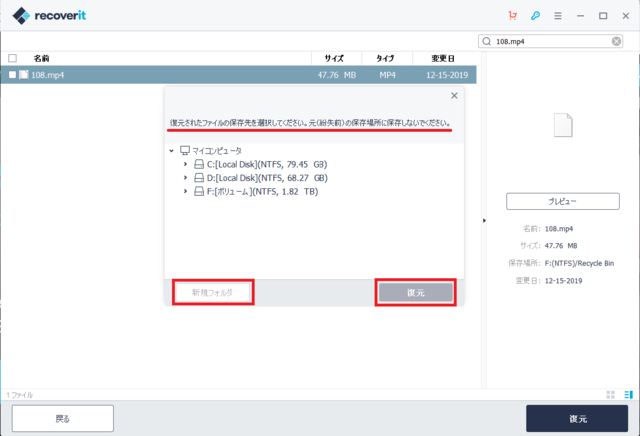Click the bottom-right 復元 button
Image resolution: width=640 pixels, height=436 pixels.
(x=577, y=418)
